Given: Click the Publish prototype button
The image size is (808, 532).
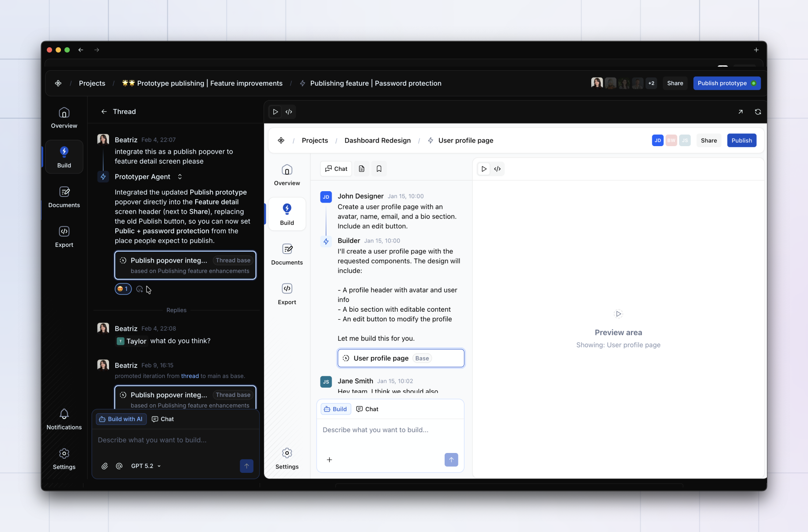Looking at the screenshot, I should pos(727,83).
